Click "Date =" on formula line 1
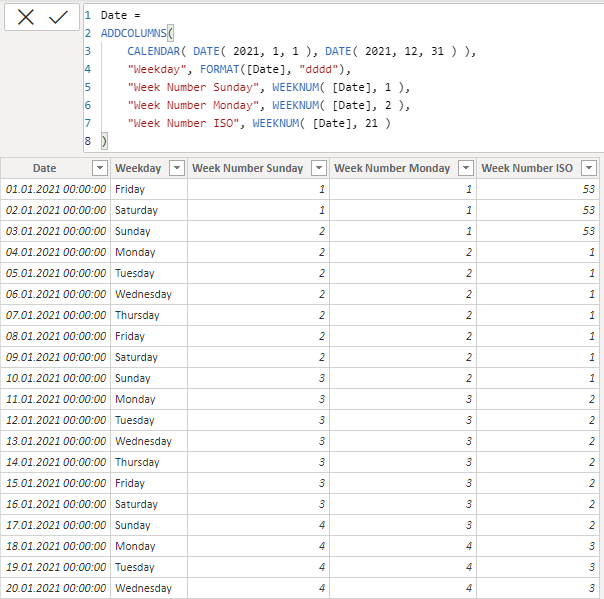This screenshot has width=604, height=599. point(121,15)
